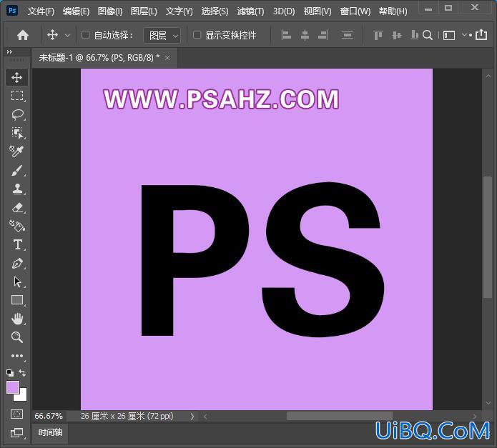Select the Lasso tool

[17, 114]
